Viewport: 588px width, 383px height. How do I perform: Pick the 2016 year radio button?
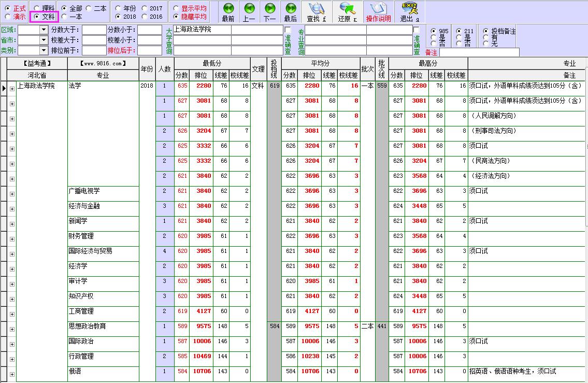pyautogui.click(x=145, y=17)
